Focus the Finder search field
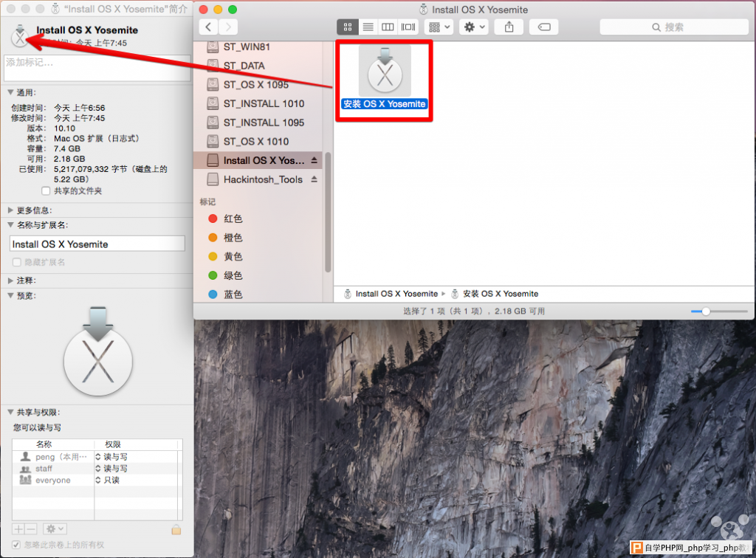Screen dimensions: 756x558 tap(674, 27)
